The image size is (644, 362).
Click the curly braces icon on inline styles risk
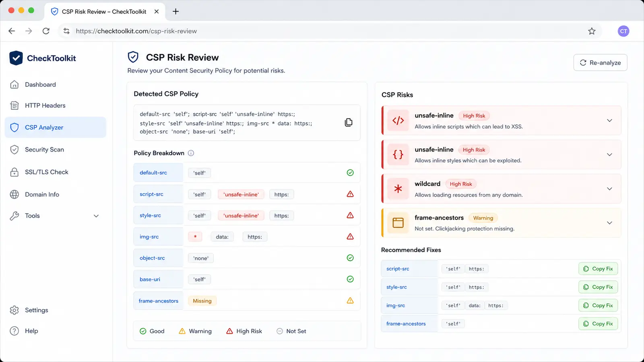pyautogui.click(x=398, y=154)
